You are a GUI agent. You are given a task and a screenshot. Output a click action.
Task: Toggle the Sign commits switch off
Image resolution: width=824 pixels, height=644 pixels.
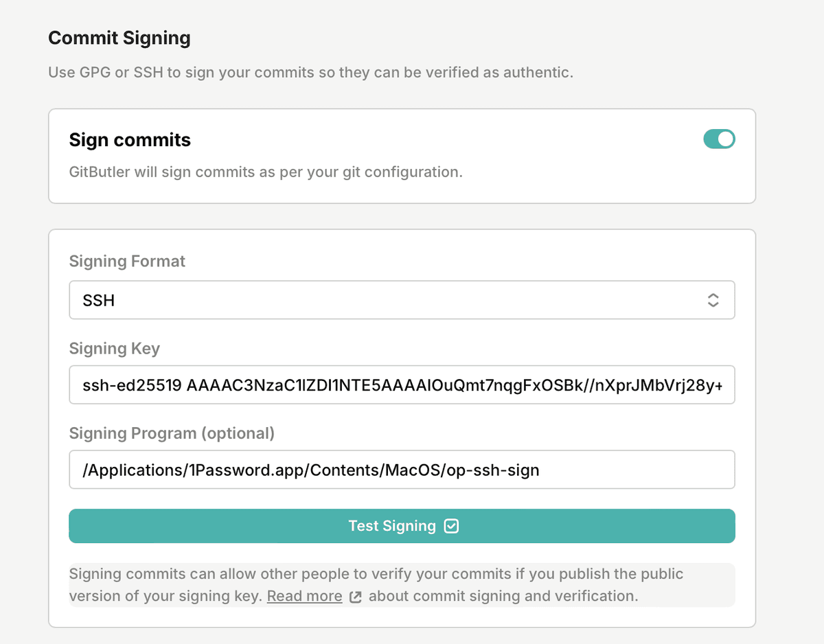(719, 139)
